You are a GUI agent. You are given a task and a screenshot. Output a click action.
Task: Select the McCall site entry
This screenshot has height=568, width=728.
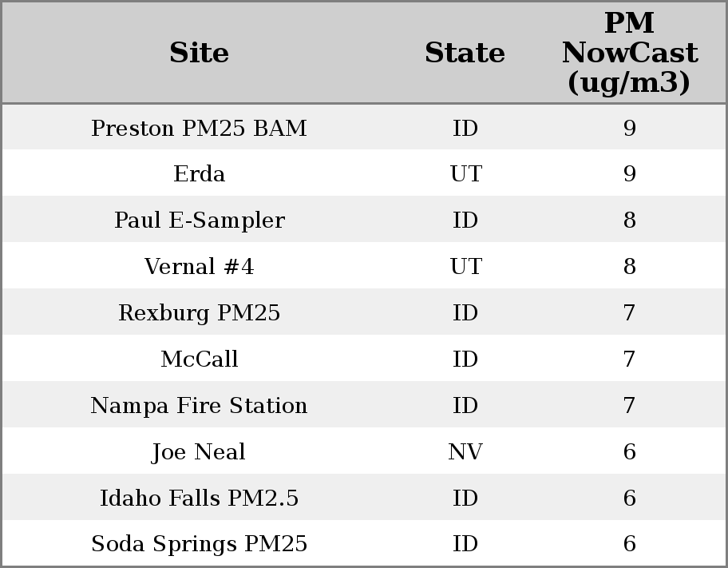(199, 359)
